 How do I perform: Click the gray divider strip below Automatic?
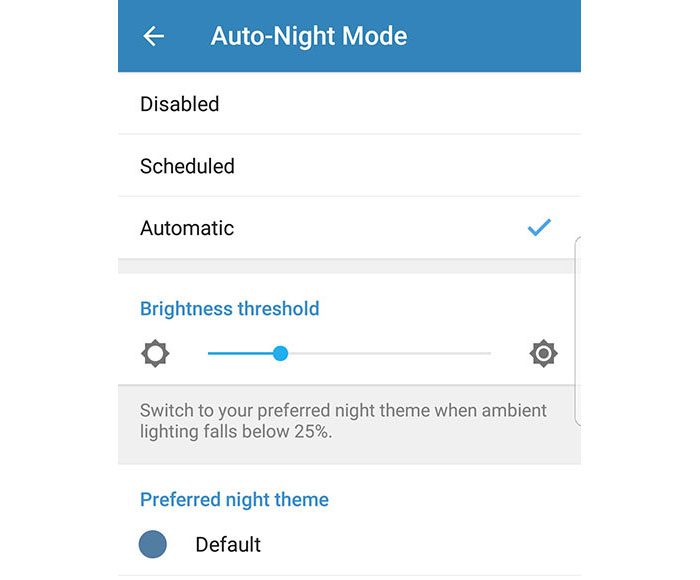[x=349, y=266]
